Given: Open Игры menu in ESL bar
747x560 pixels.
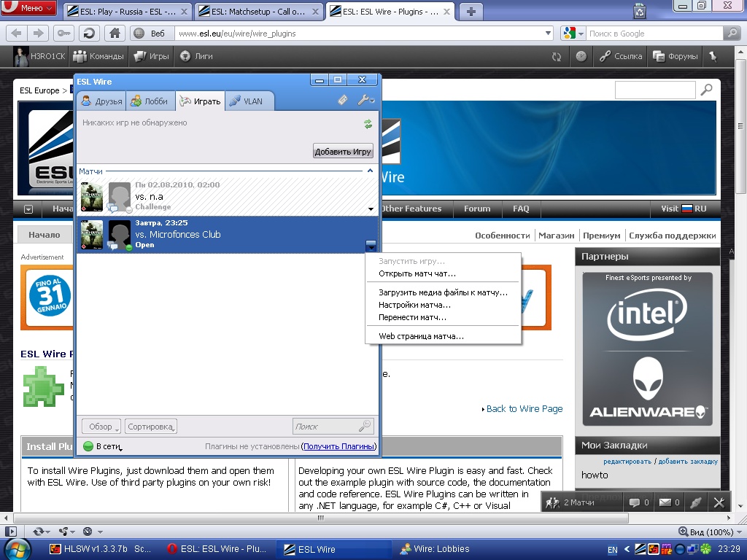Looking at the screenshot, I should click(152, 56).
